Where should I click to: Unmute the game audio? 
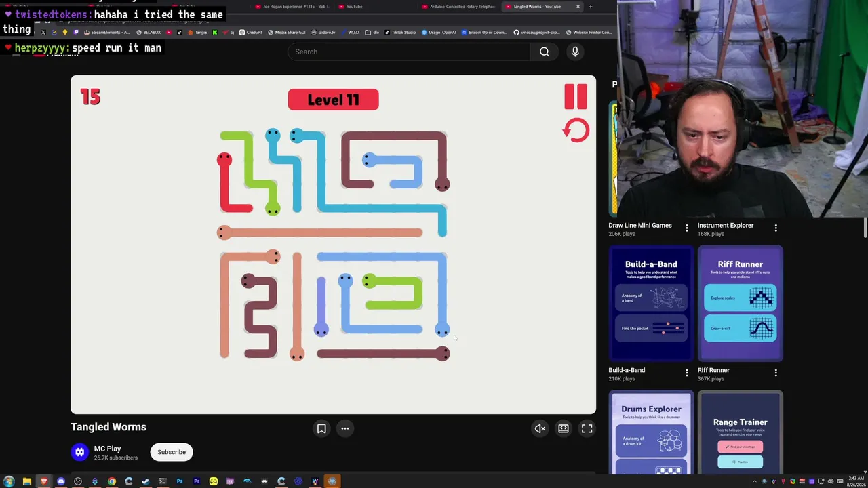[540, 428]
